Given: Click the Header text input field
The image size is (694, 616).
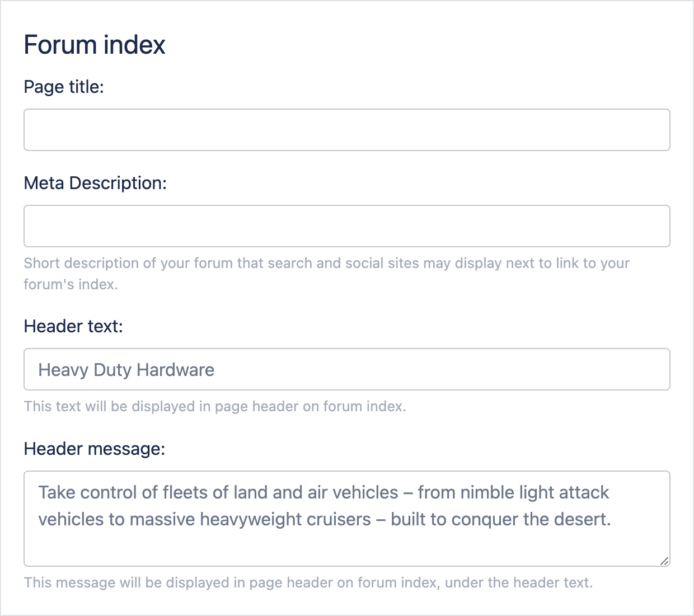Looking at the screenshot, I should 437,370.
